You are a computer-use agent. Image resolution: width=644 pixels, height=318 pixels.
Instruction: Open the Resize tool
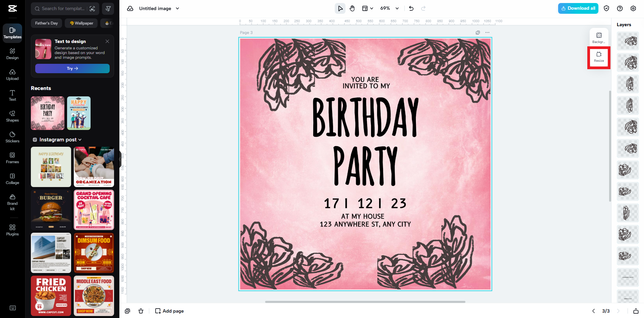tap(599, 57)
